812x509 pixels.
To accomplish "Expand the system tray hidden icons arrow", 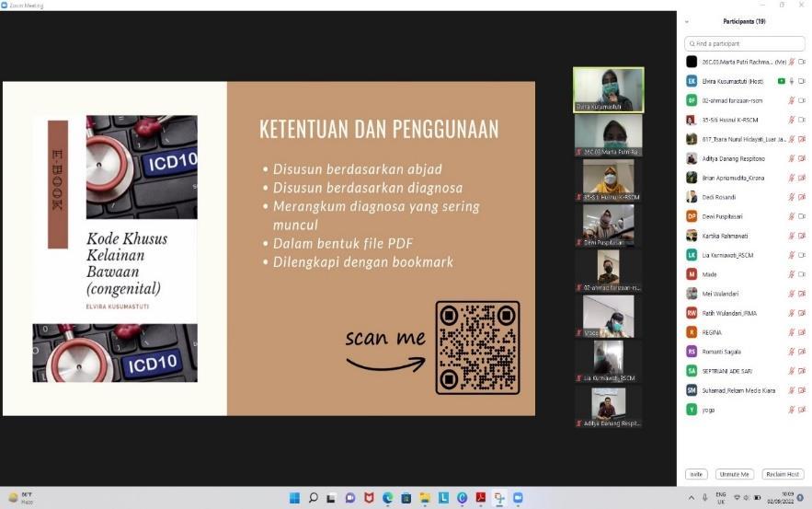I will 692,498.
